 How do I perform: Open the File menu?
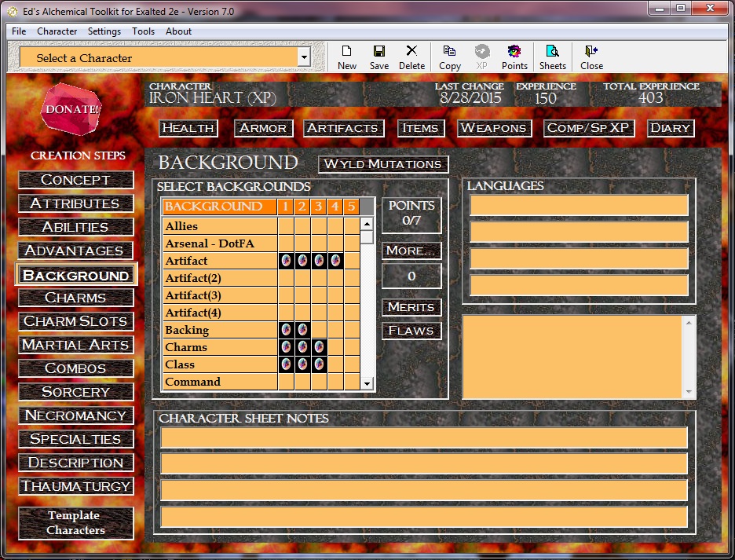(x=19, y=31)
